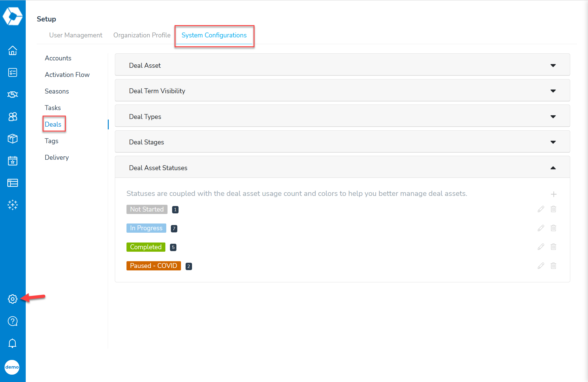This screenshot has height=382, width=588.
Task: Open the task checklist sidebar icon
Action: pyautogui.click(x=13, y=72)
